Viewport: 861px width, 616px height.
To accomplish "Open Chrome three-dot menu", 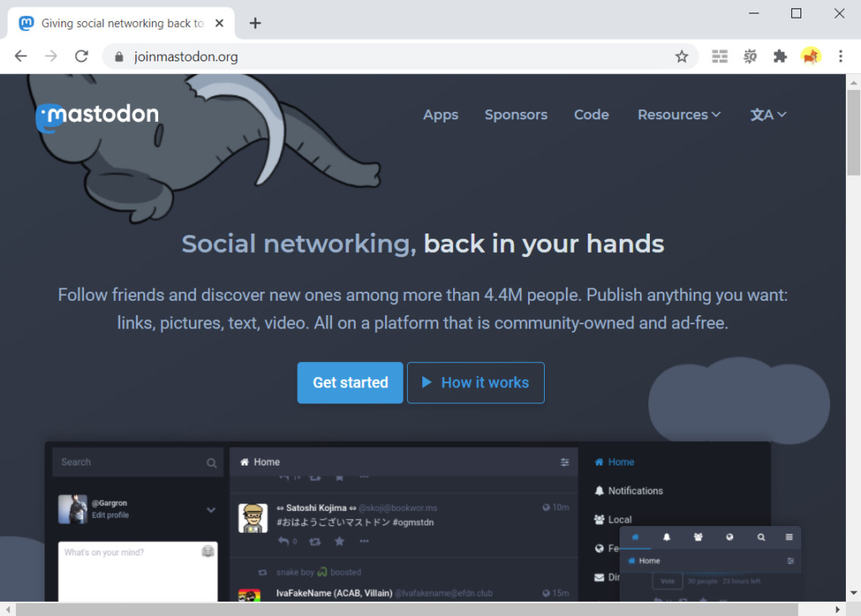I will click(840, 56).
